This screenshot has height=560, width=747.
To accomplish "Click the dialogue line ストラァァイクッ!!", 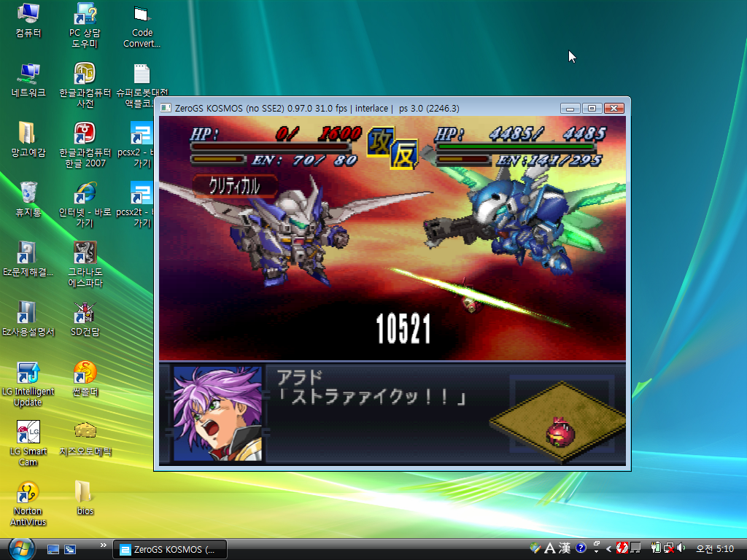I will click(371, 396).
